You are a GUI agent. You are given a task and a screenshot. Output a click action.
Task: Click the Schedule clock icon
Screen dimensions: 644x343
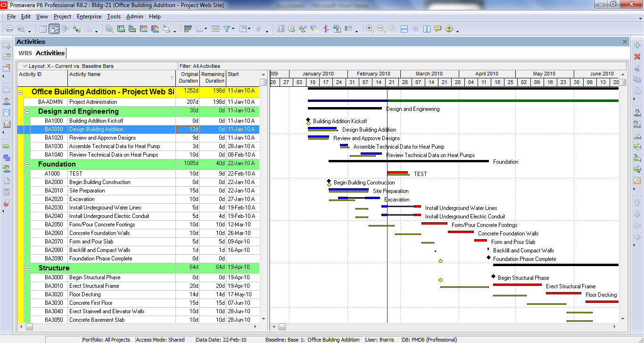coord(292,29)
